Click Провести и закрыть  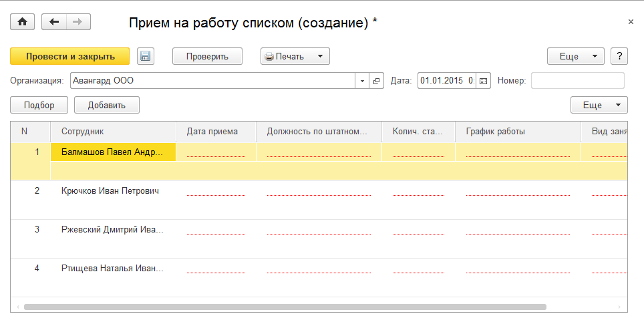70,56
